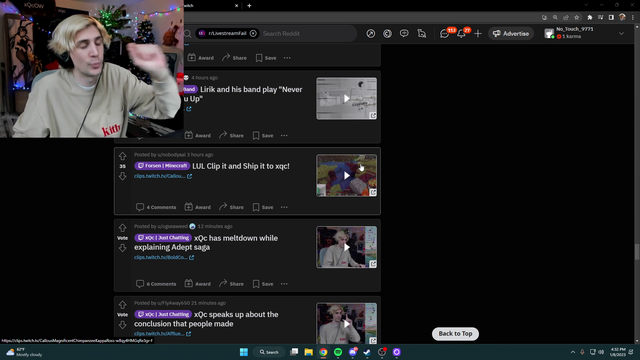Award the 'xQc has meltdown' post
The width and height of the screenshot is (640, 360).
tap(198, 284)
